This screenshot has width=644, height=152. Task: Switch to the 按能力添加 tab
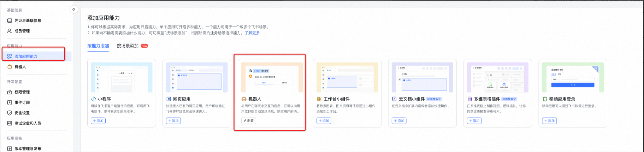click(x=98, y=46)
